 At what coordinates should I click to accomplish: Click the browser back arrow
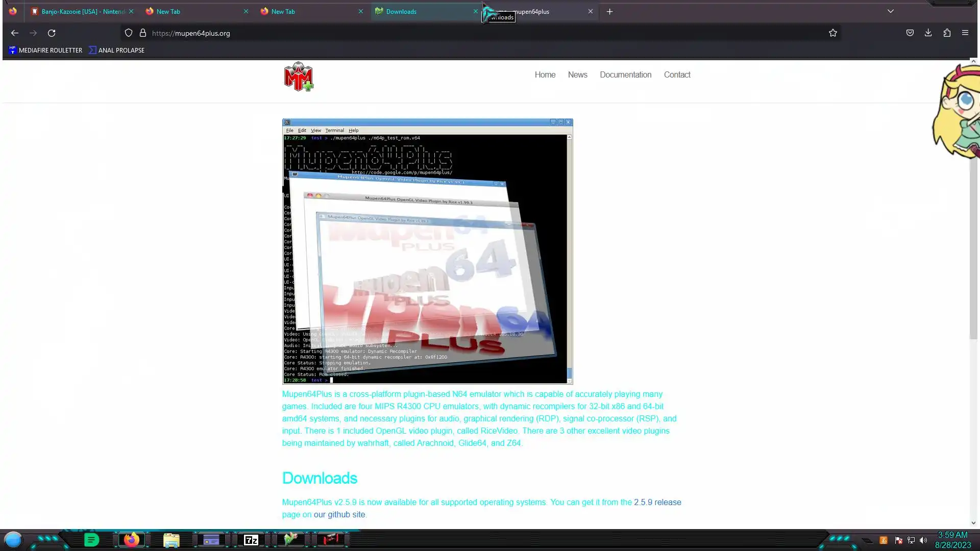(15, 33)
